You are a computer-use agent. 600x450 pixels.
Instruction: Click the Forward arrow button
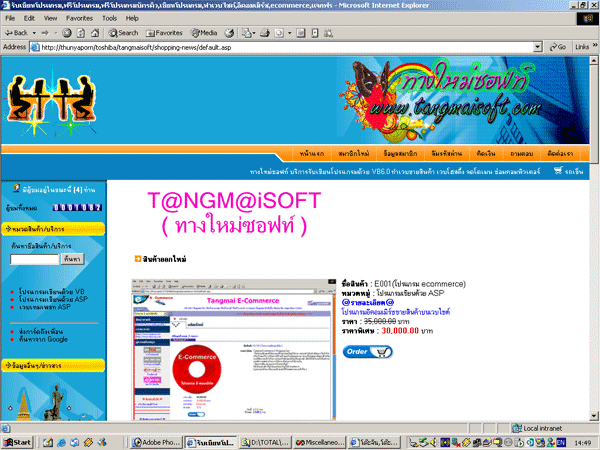[x=45, y=33]
